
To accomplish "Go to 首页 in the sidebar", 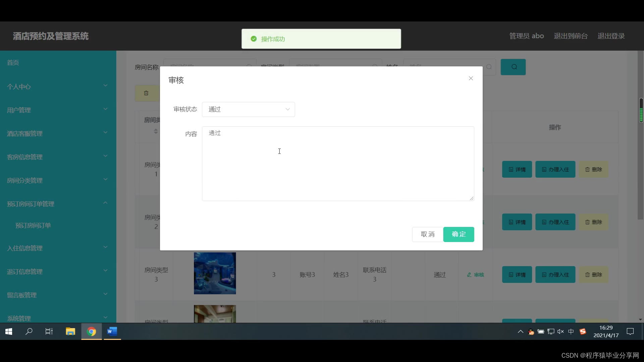I will [13, 63].
